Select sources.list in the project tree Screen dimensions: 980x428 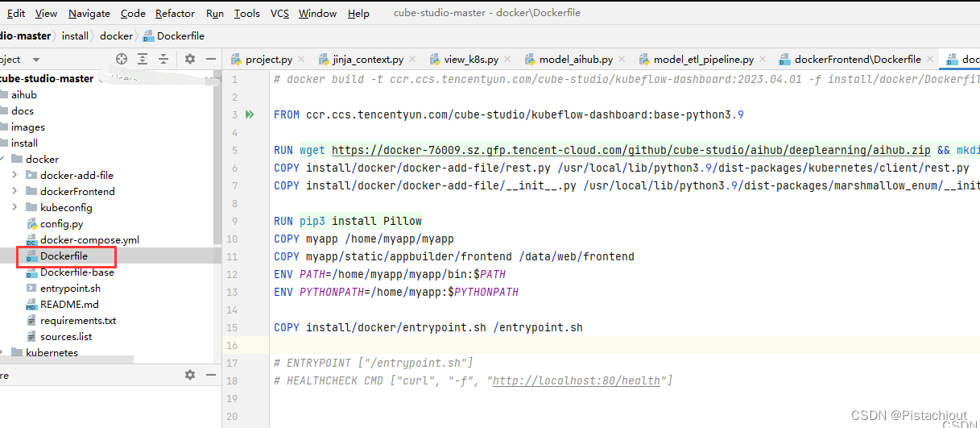[x=66, y=336]
